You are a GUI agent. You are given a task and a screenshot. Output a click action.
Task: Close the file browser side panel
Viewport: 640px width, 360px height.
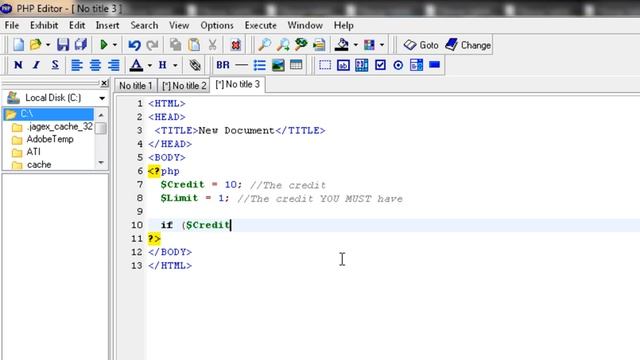pos(104,83)
